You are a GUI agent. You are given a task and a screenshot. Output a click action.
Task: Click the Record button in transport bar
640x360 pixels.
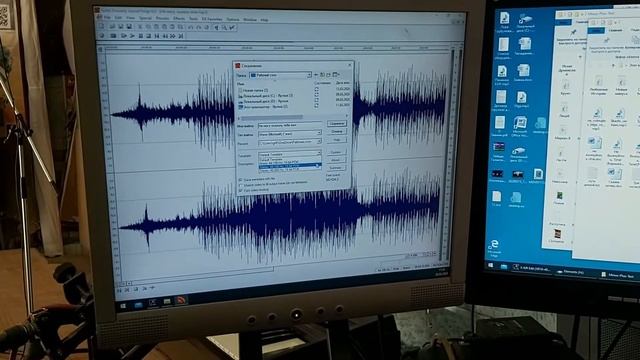click(x=102, y=36)
